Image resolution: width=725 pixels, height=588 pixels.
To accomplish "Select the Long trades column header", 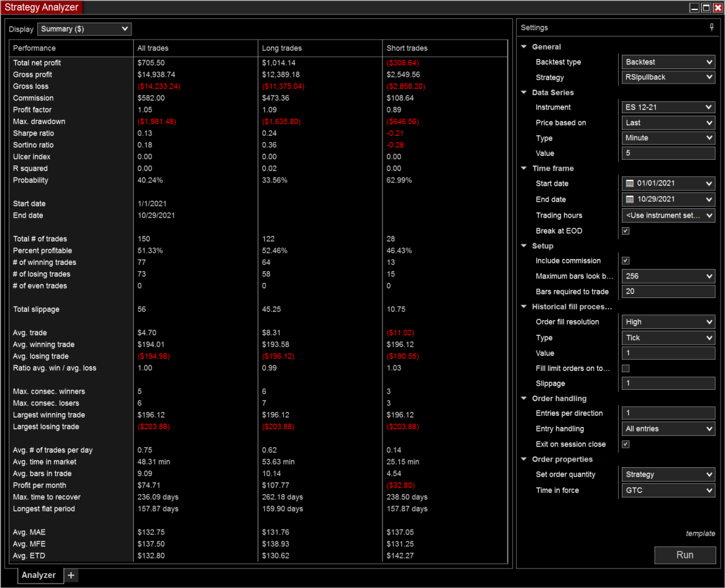I will (320, 48).
